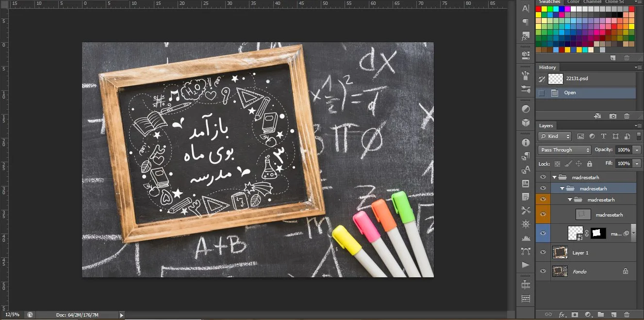The height and width of the screenshot is (320, 644).
Task: Create new fill or adjustment layer
Action: coord(588,315)
